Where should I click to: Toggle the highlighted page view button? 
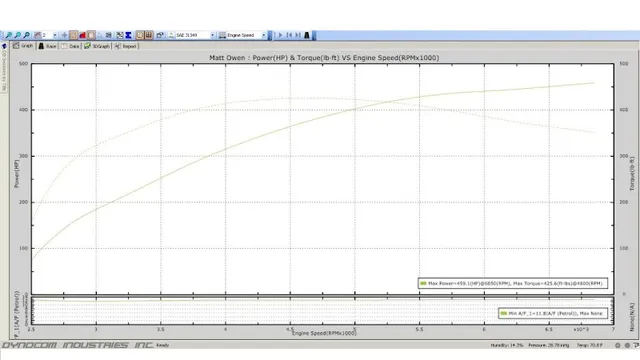coord(91,36)
